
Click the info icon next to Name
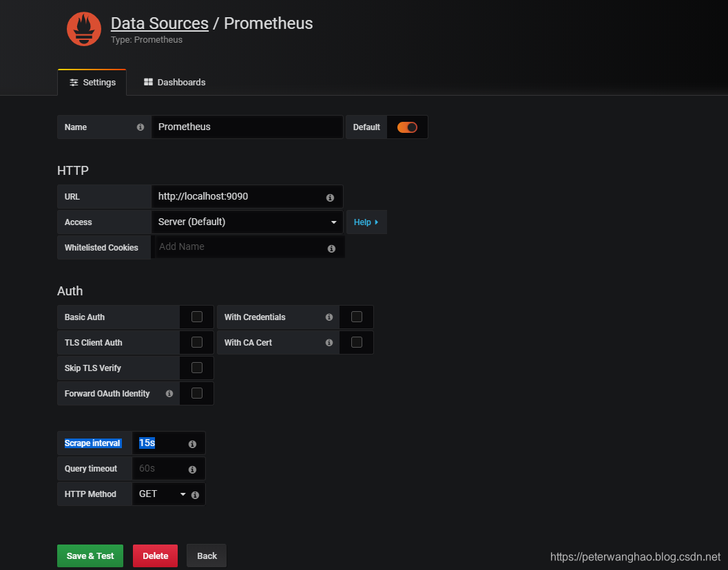tap(141, 127)
